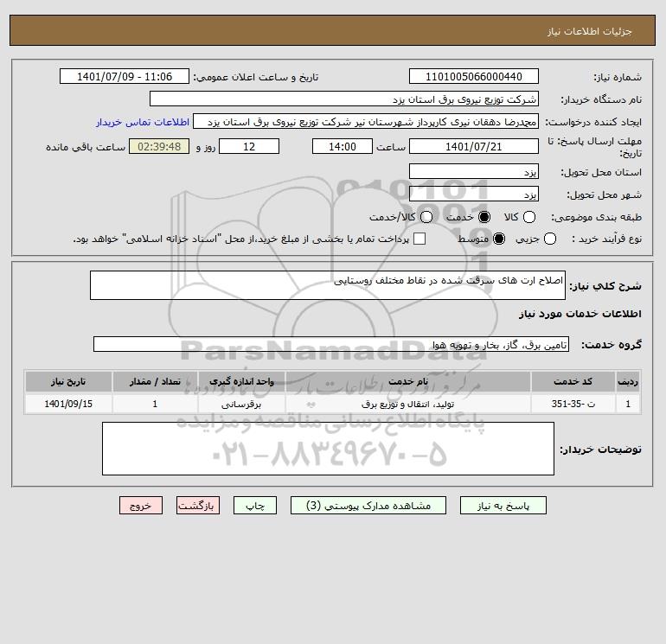This screenshot has width=666, height=644.
Task: Open the اطلاعات تماس خریدار link
Action: pos(143,122)
